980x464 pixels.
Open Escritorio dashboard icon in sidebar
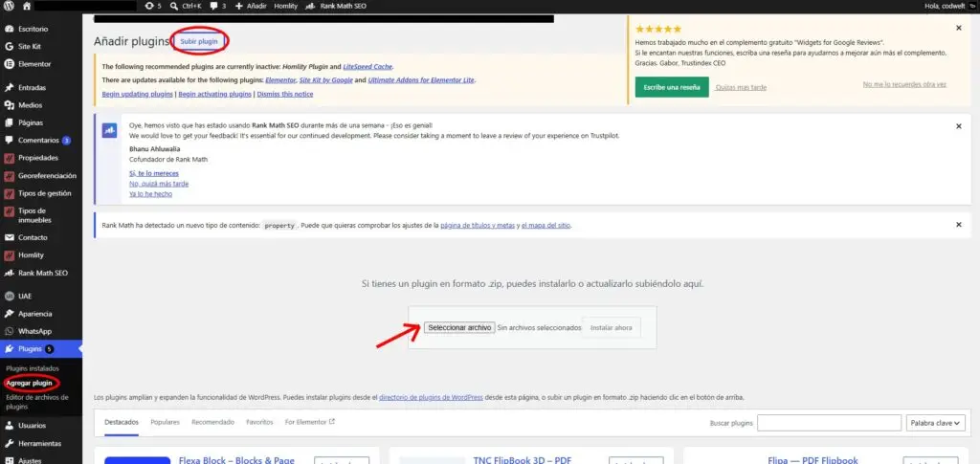point(9,29)
